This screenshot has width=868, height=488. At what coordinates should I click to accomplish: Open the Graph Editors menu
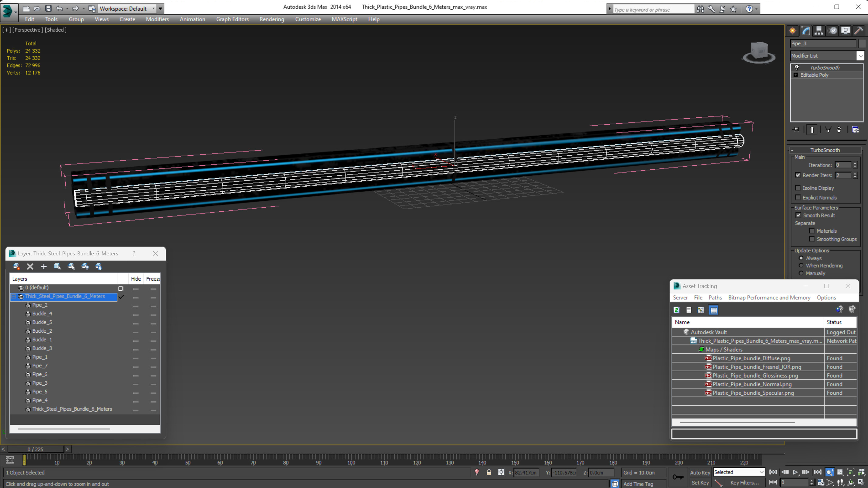click(232, 19)
